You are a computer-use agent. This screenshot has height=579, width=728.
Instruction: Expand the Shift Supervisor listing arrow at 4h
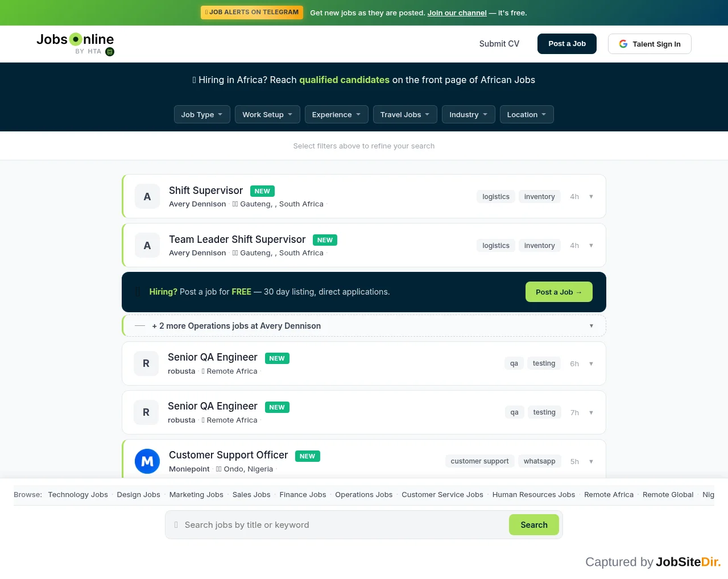(x=591, y=197)
